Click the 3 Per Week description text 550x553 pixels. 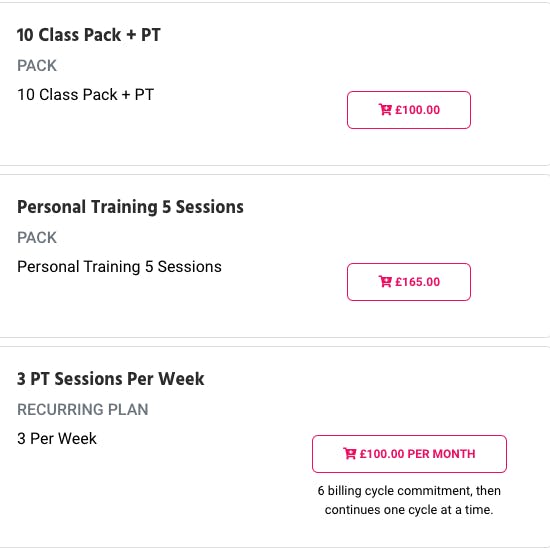click(x=57, y=438)
